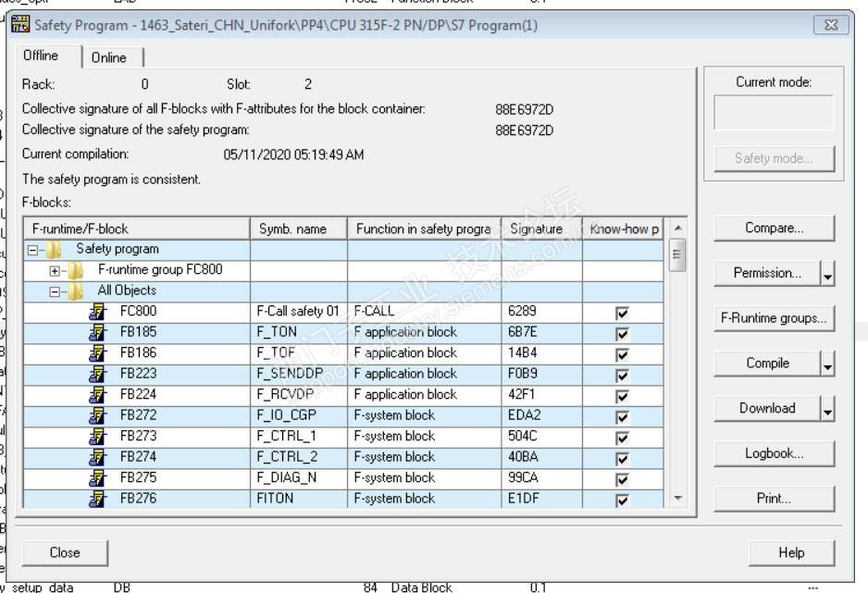Click the F-block icon for FB223
868x593 pixels.
click(x=97, y=374)
